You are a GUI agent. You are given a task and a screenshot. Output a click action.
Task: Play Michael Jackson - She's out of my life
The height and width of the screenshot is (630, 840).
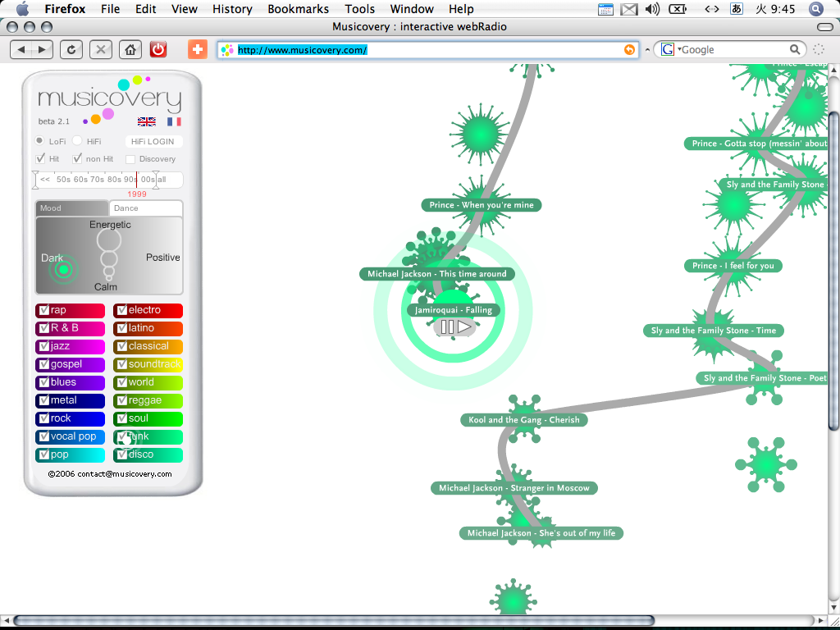click(x=541, y=532)
